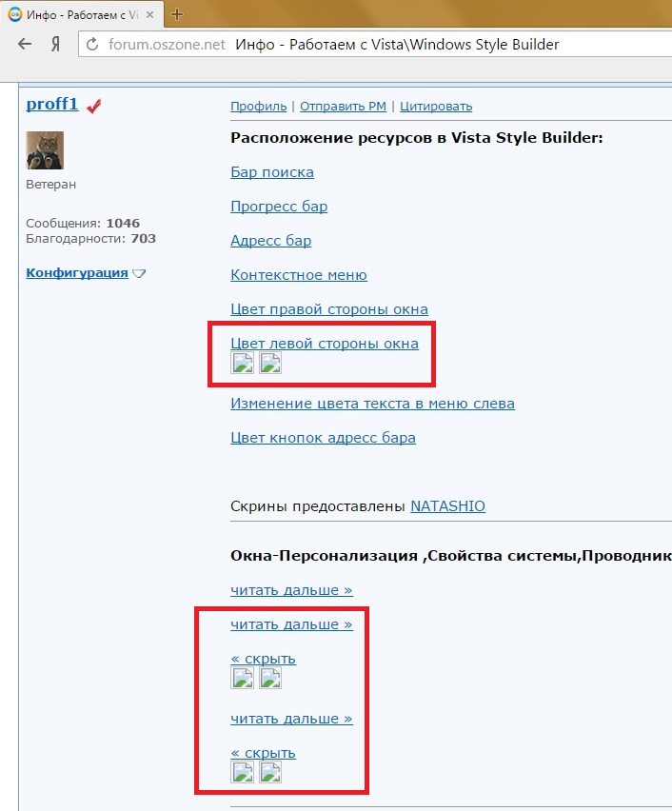The width and height of the screenshot is (672, 811).
Task: Expand 'Изменение цвета текста в меню слева'
Action: click(372, 403)
